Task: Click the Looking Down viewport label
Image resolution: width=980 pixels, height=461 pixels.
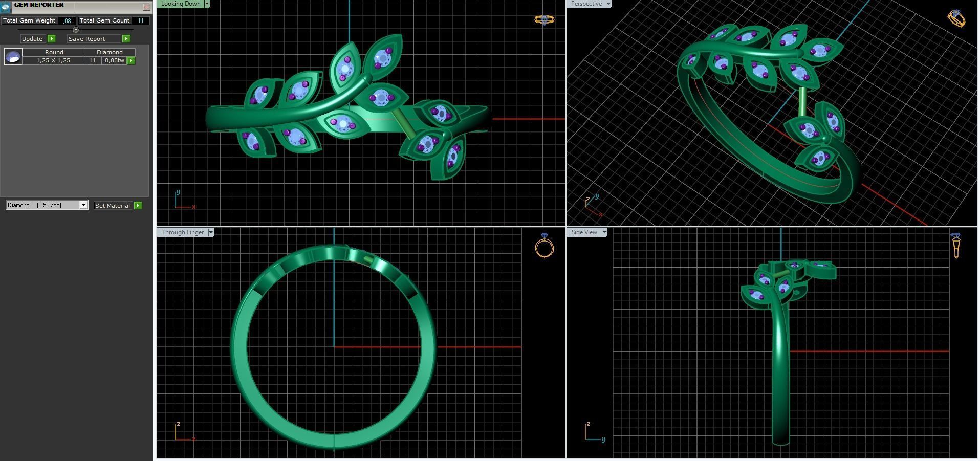Action: click(181, 4)
